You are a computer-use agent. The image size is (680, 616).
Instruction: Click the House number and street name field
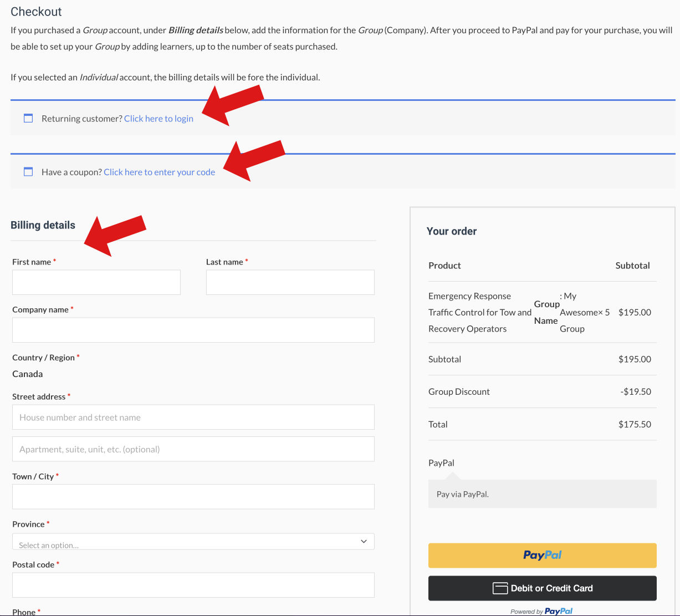(x=193, y=417)
